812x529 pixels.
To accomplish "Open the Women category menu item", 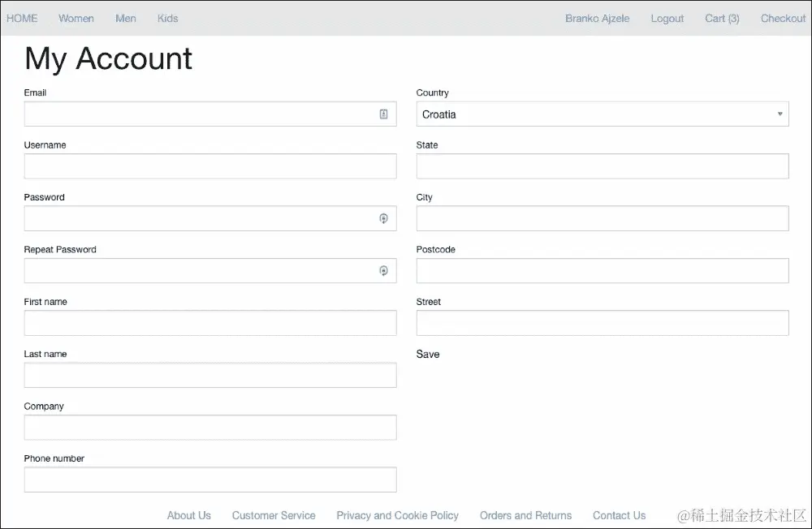I will [76, 19].
